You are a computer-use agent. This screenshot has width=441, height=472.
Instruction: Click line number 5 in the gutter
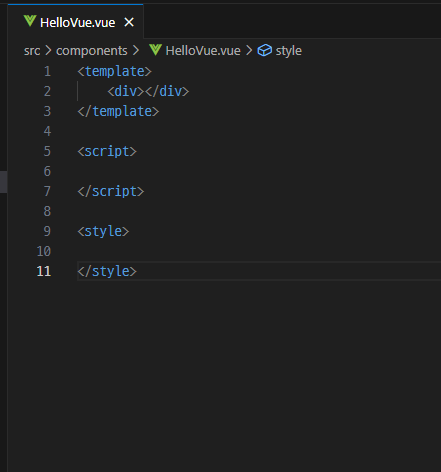47,151
